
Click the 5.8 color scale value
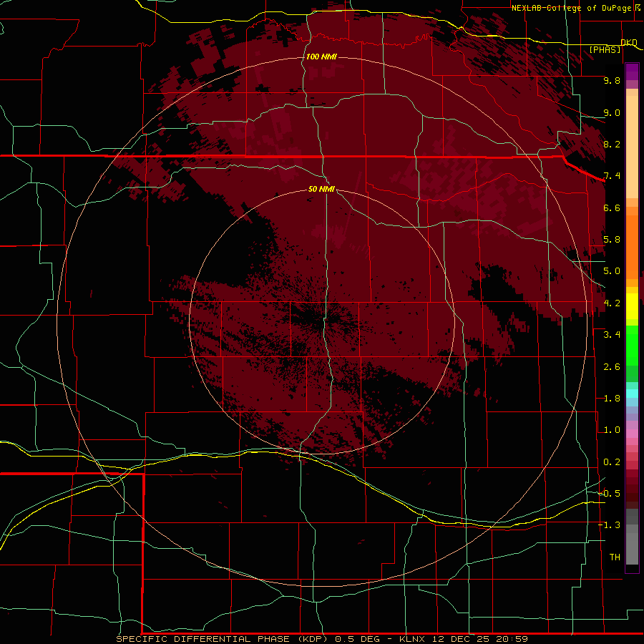[x=612, y=240]
